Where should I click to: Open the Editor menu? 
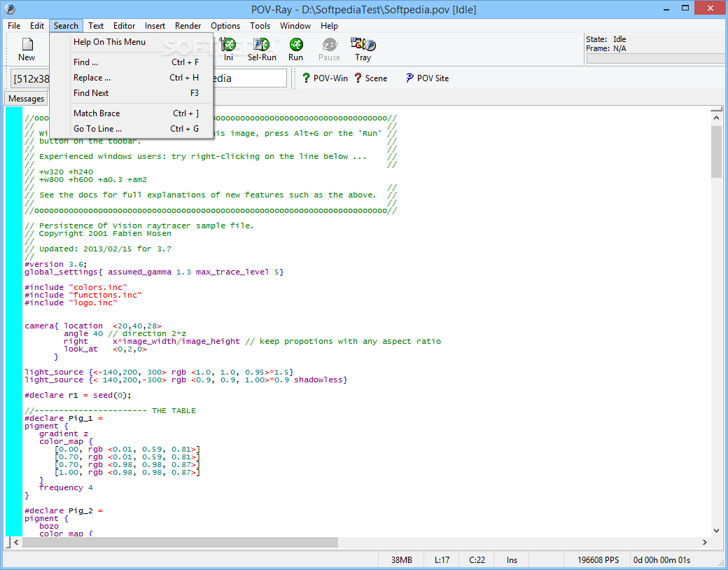(124, 25)
